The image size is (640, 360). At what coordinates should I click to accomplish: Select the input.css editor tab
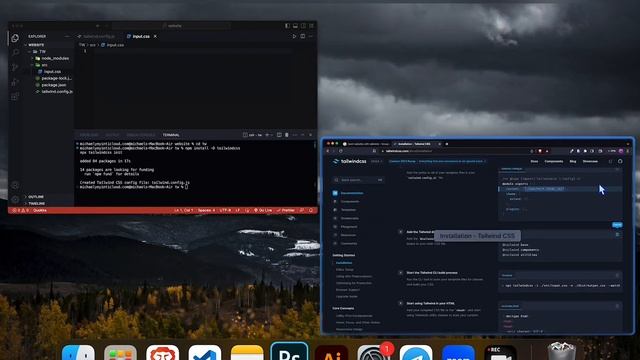[x=141, y=36]
